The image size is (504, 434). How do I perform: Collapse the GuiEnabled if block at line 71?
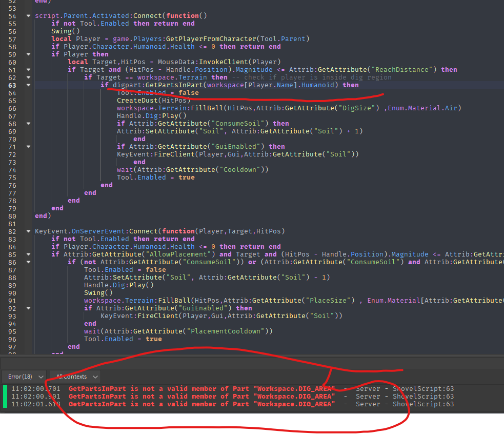28,146
